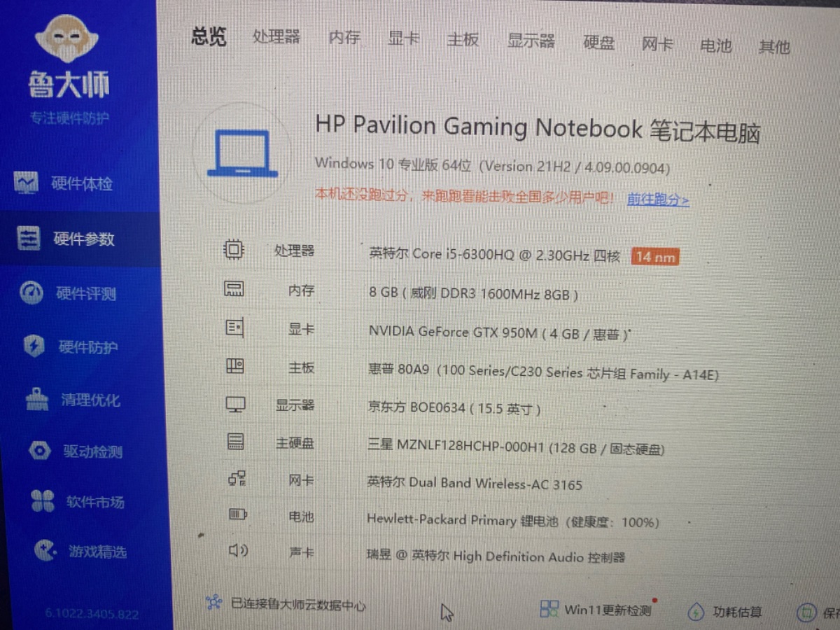Screen dimensions: 840x630
Task: Click Win11更新检测 button
Action: coord(596,610)
